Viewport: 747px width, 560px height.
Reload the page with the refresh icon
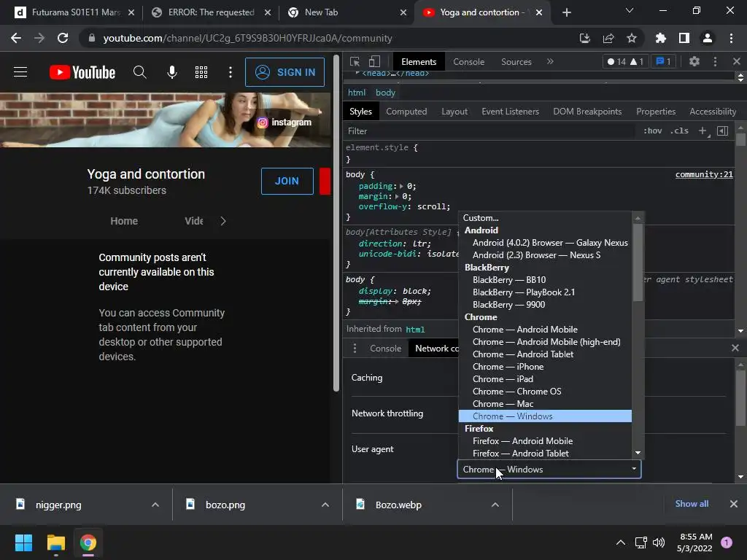pyautogui.click(x=63, y=38)
